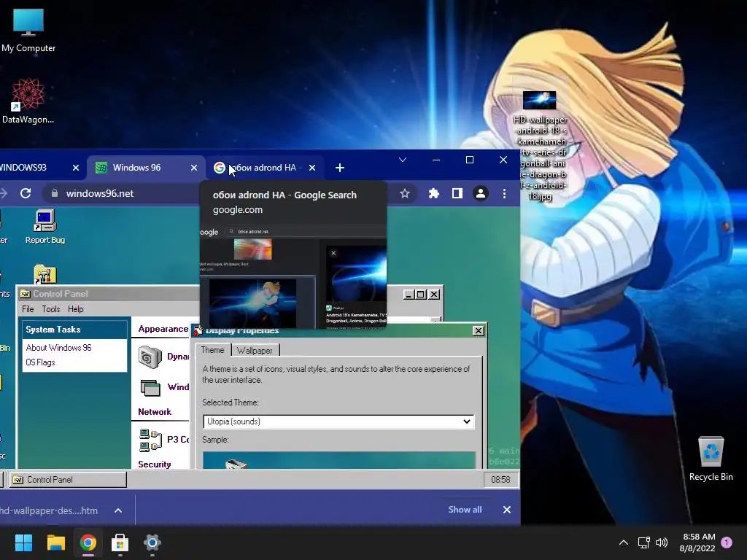Open the Tools menu in Control Panel

coord(51,309)
